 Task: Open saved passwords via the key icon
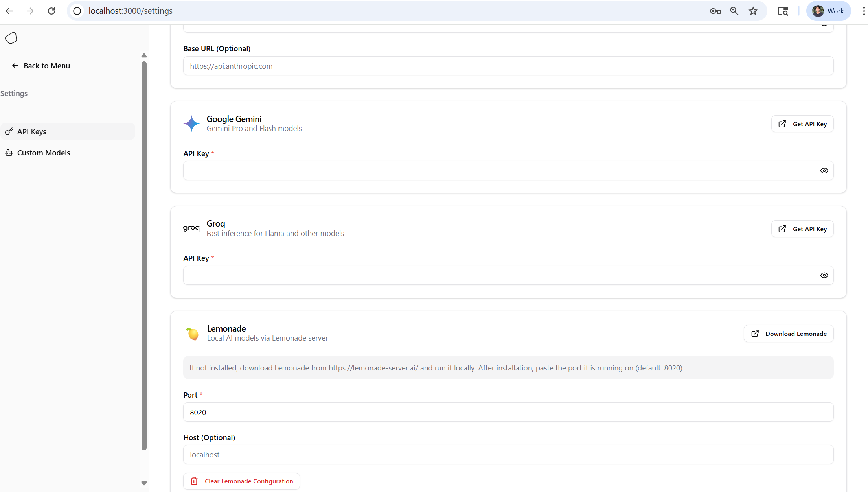(x=715, y=11)
